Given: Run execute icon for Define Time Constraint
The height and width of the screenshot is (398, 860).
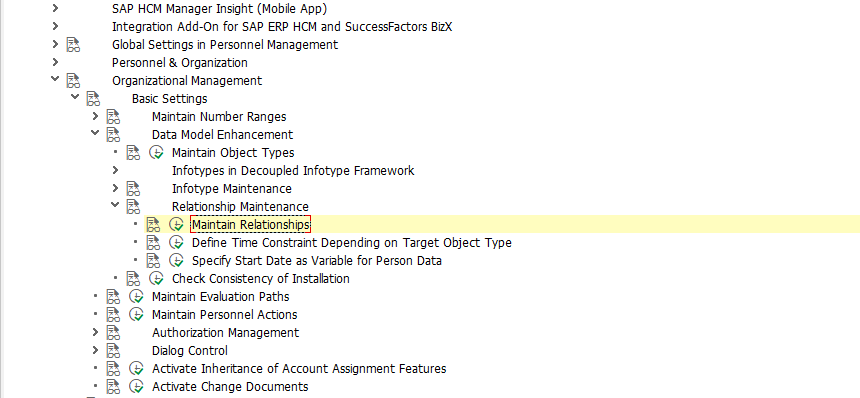Looking at the screenshot, I should (x=176, y=242).
